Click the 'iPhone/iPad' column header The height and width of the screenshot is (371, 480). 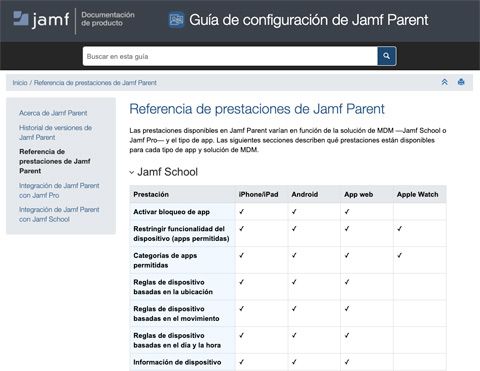coord(258,194)
